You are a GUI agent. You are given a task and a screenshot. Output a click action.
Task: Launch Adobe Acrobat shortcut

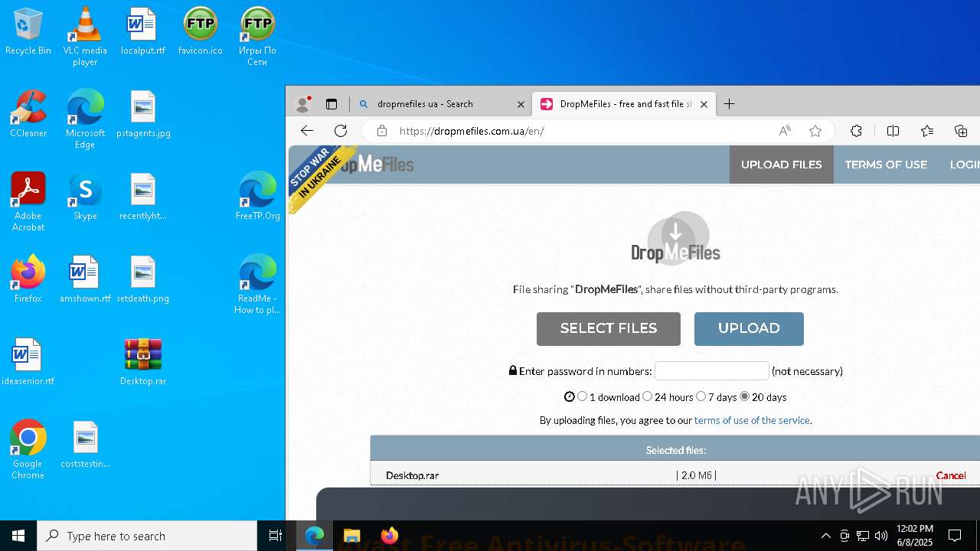tap(28, 201)
